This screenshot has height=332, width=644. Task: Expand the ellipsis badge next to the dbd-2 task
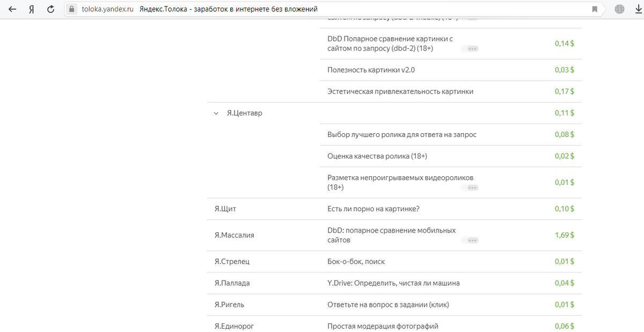tap(472, 49)
